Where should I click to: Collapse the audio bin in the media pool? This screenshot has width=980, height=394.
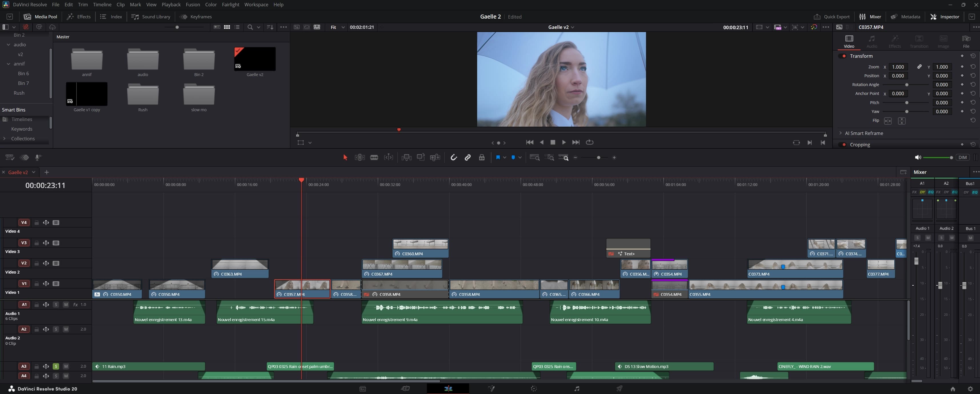pos(8,45)
